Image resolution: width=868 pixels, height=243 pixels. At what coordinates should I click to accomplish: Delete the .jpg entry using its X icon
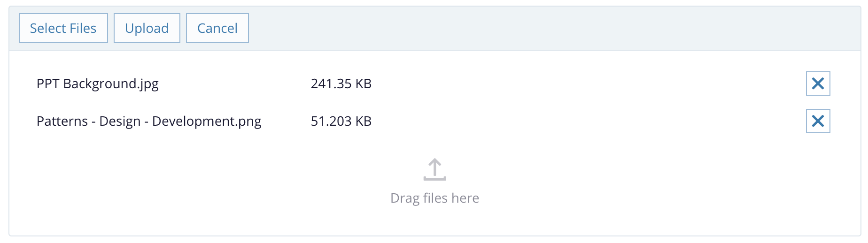click(x=818, y=84)
